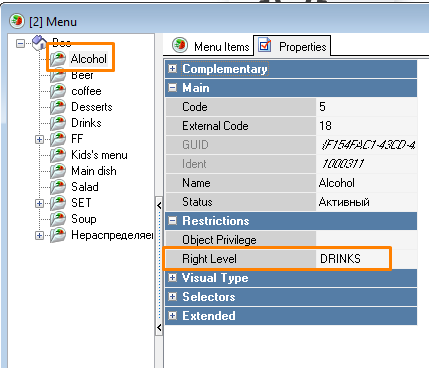Expand the Extended property group
Screen dimensions: 429x368
172,315
